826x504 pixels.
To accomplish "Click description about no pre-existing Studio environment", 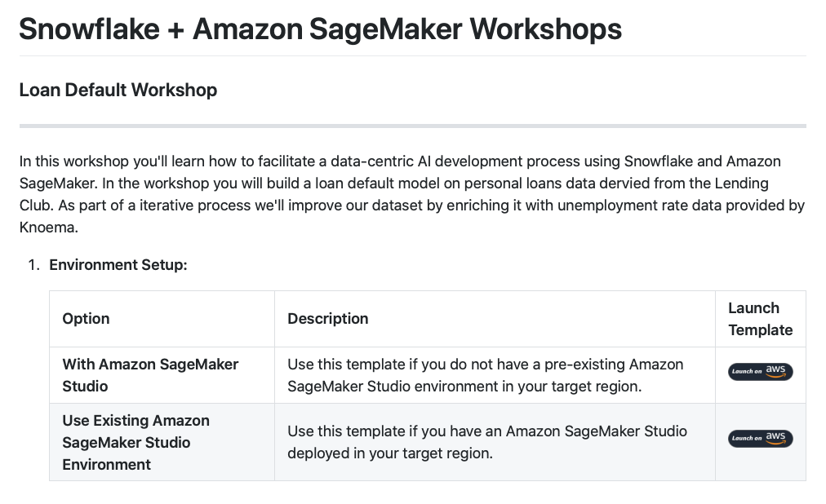I will [486, 375].
